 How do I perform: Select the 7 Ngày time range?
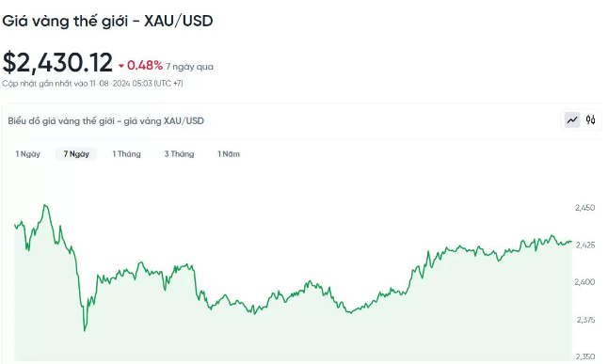tap(76, 154)
